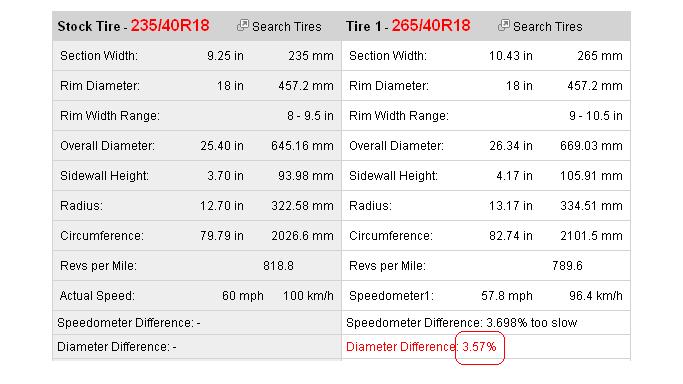Image resolution: width=683 pixels, height=384 pixels.
Task: Click Tire 1 revs per mile 789.6
Action: coord(567,266)
